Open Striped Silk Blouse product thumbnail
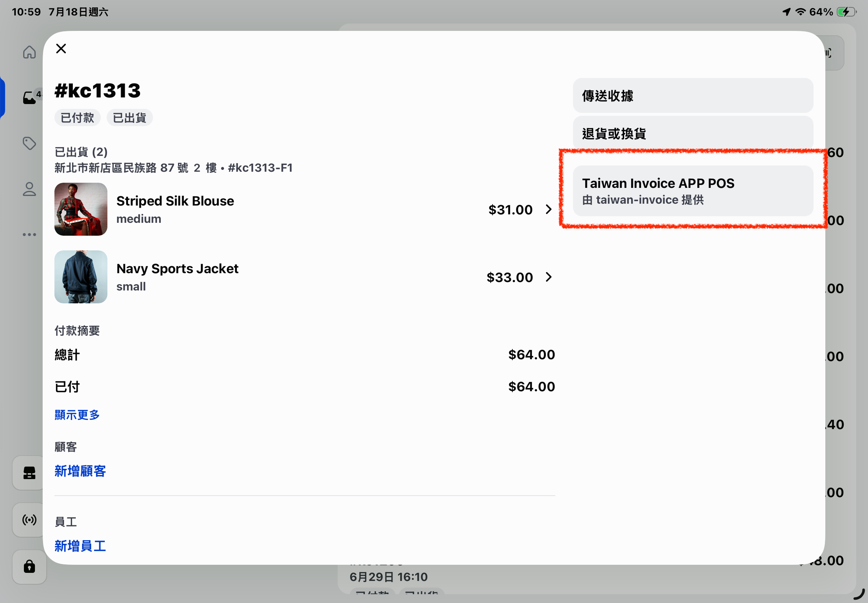Viewport: 868px width, 603px height. coord(81,209)
